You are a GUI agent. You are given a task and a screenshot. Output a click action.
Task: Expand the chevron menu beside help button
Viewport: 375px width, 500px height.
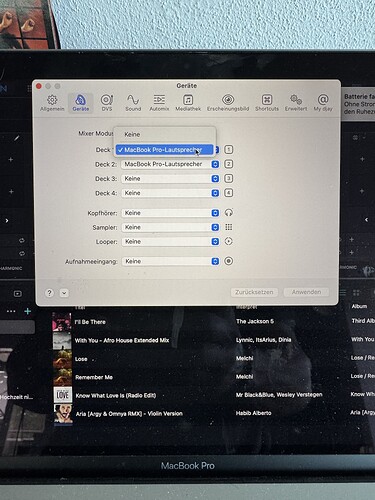[x=64, y=293]
